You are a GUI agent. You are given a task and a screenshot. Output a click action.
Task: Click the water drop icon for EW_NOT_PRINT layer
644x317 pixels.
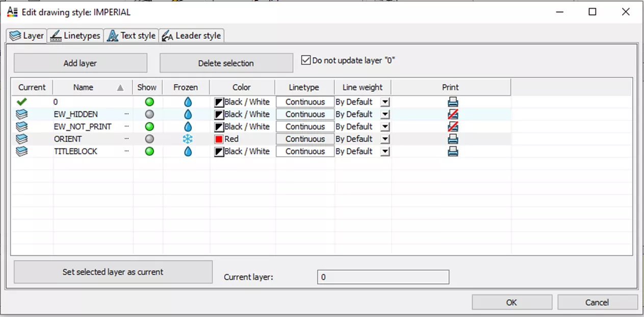pyautogui.click(x=188, y=127)
